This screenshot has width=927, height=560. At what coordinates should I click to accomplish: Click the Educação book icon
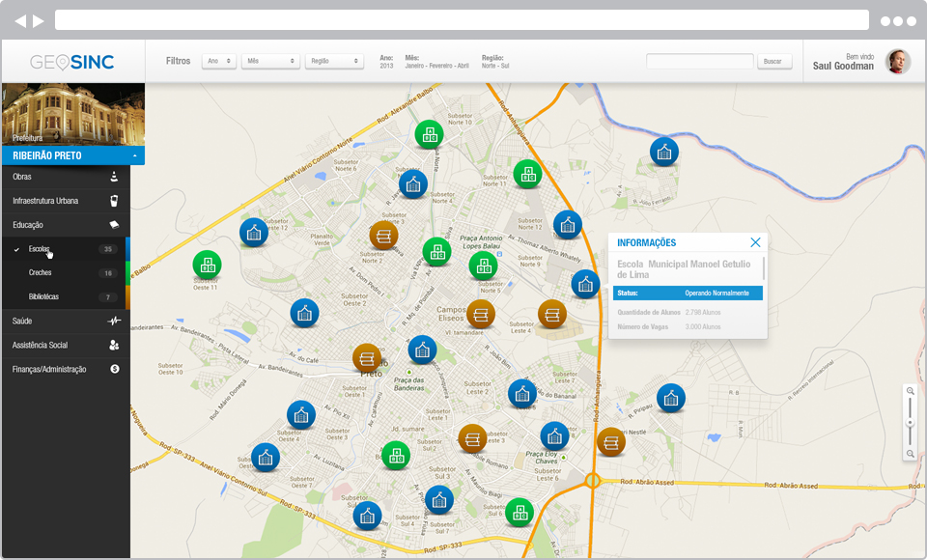(114, 225)
